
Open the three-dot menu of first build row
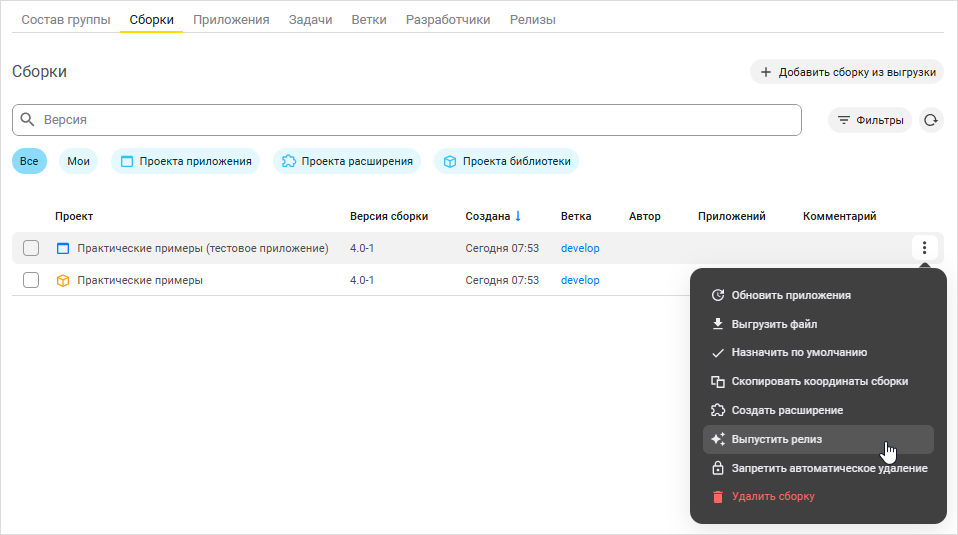coord(924,248)
